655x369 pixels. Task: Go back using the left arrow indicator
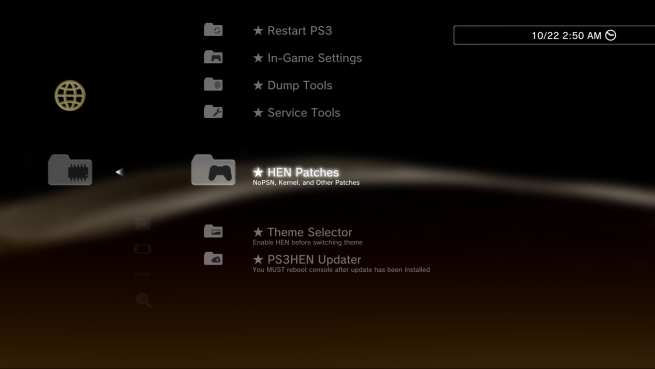[x=120, y=172]
